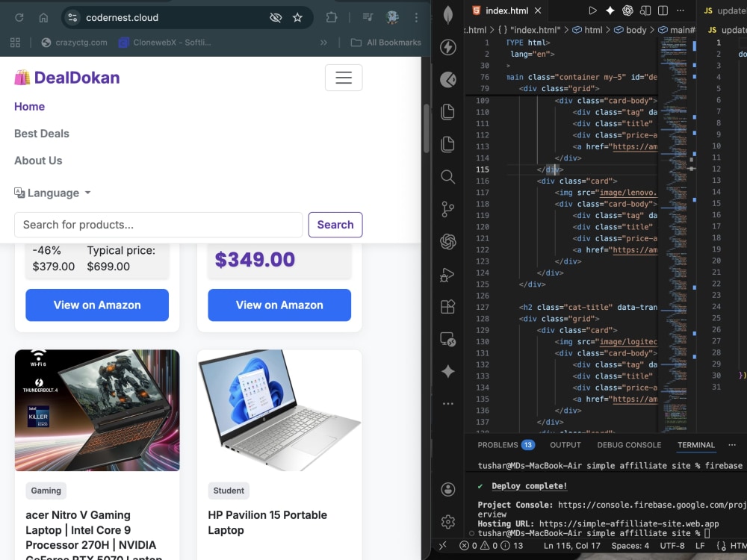Switch to the DEBUG CONSOLE tab
The image size is (747, 560).
coord(629,445)
